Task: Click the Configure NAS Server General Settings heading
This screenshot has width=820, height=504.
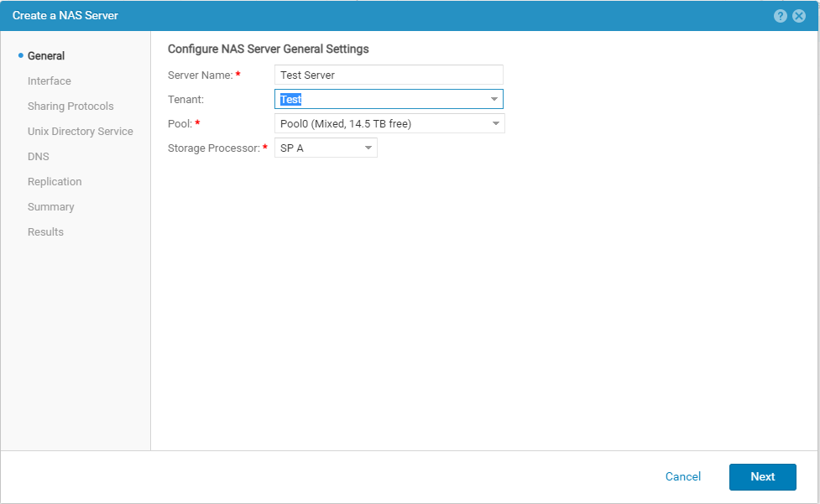Action: 269,49
